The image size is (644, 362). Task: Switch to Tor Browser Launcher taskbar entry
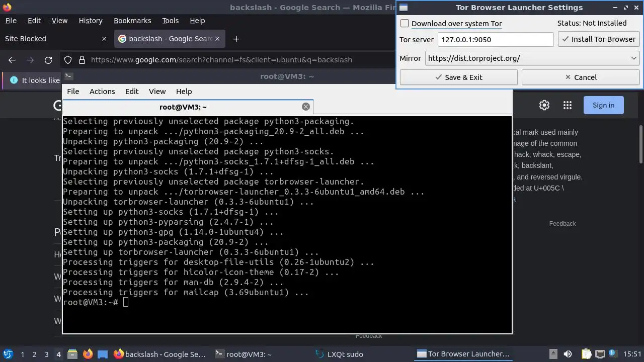tap(463, 354)
